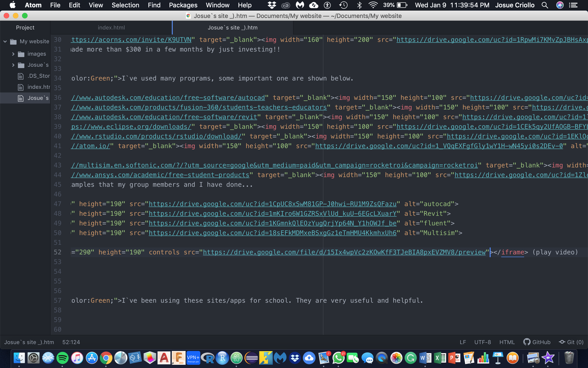Open the Help menu
The image size is (588, 368).
(x=245, y=5)
